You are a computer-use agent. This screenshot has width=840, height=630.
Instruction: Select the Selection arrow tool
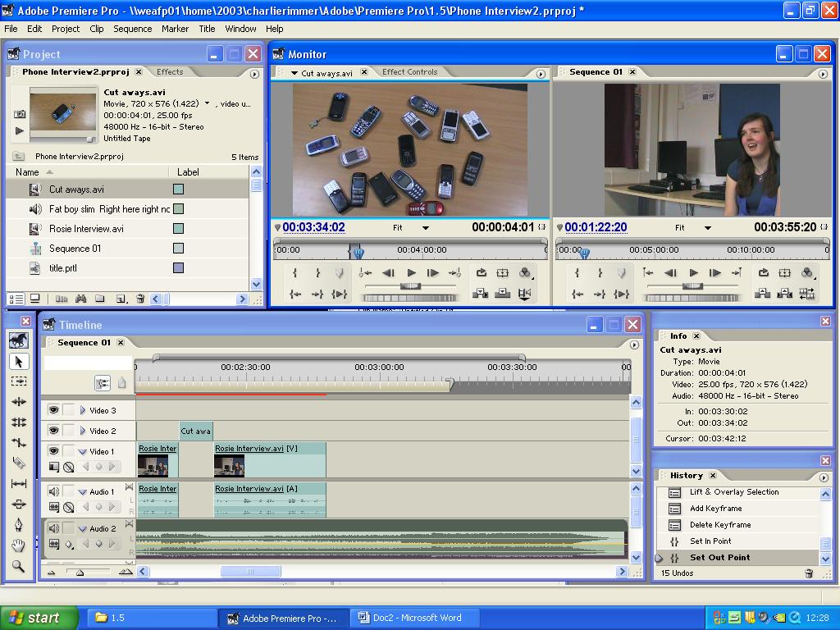tap(19, 362)
